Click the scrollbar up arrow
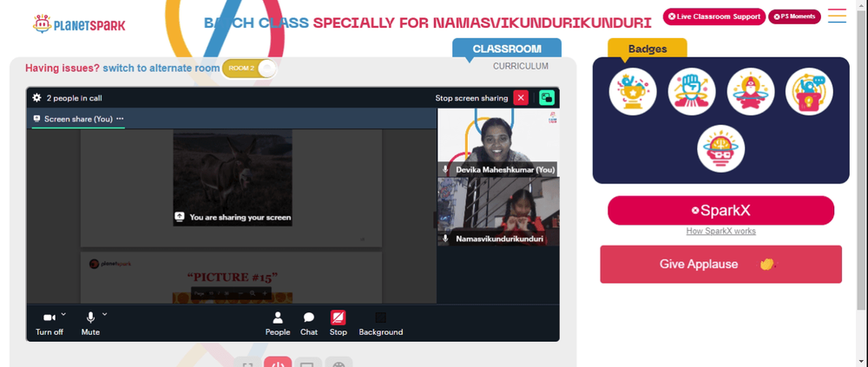Screen dimensions: 868x367 (x=863, y=3)
